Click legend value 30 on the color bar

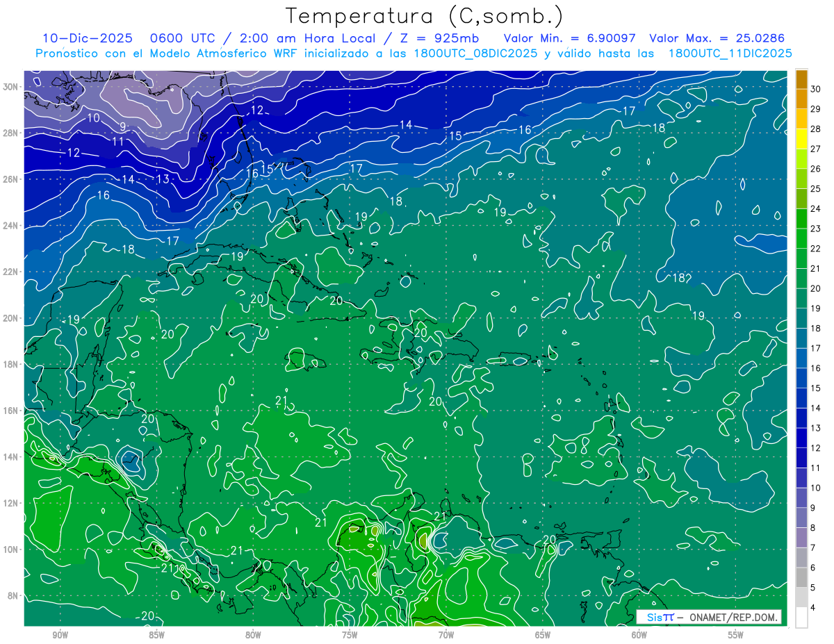tap(816, 89)
